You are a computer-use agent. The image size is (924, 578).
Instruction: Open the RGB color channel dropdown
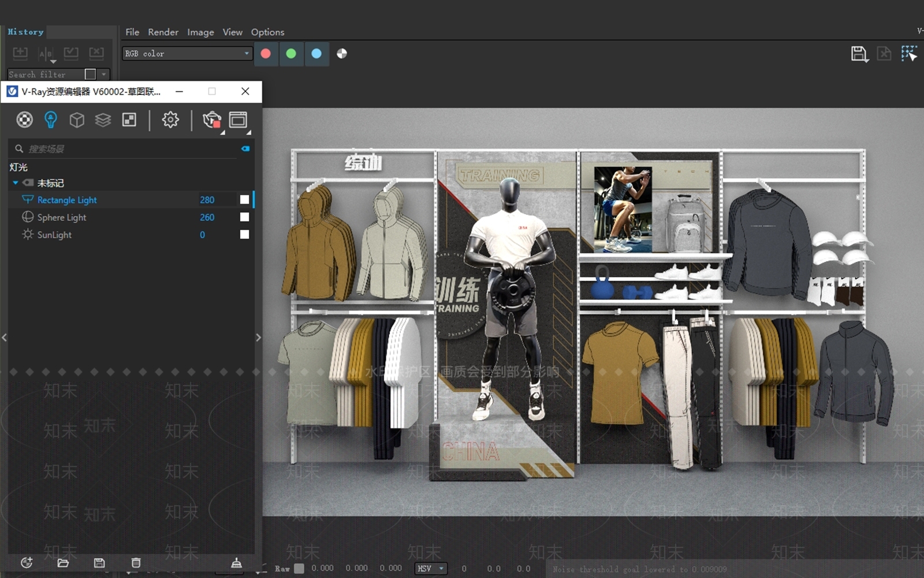[187, 53]
